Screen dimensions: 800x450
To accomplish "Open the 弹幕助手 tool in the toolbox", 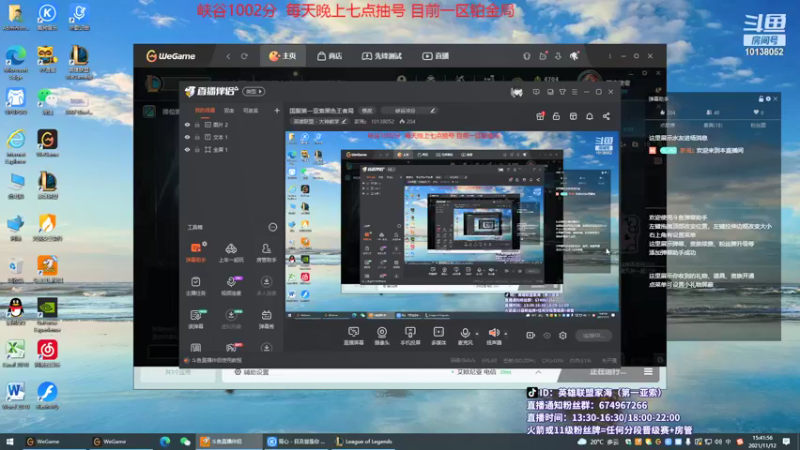I will tap(196, 252).
